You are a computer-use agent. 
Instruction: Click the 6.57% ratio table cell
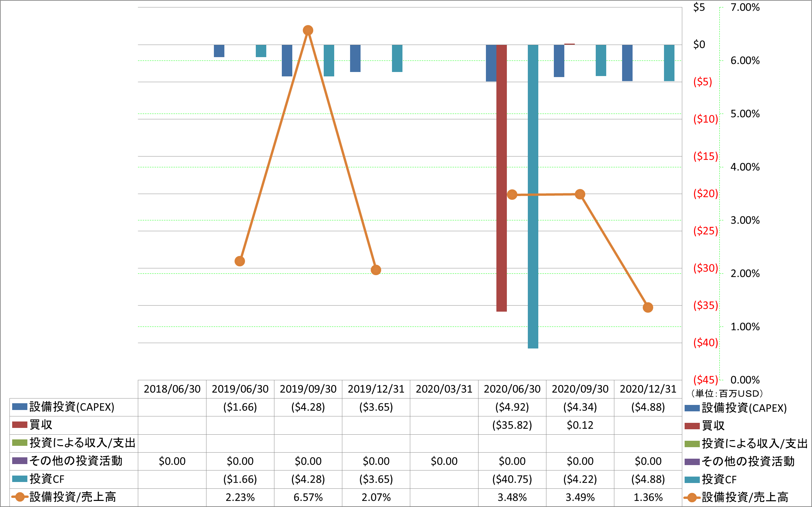pos(308,497)
